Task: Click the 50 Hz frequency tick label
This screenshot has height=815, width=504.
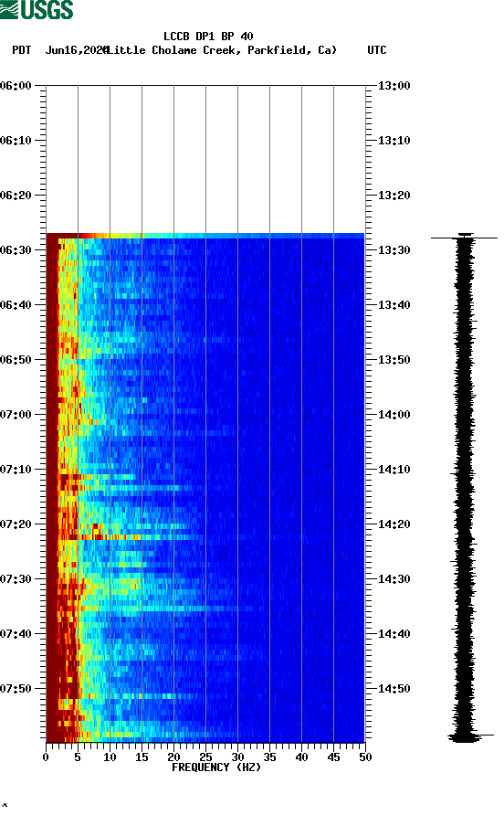Action: pos(365,757)
